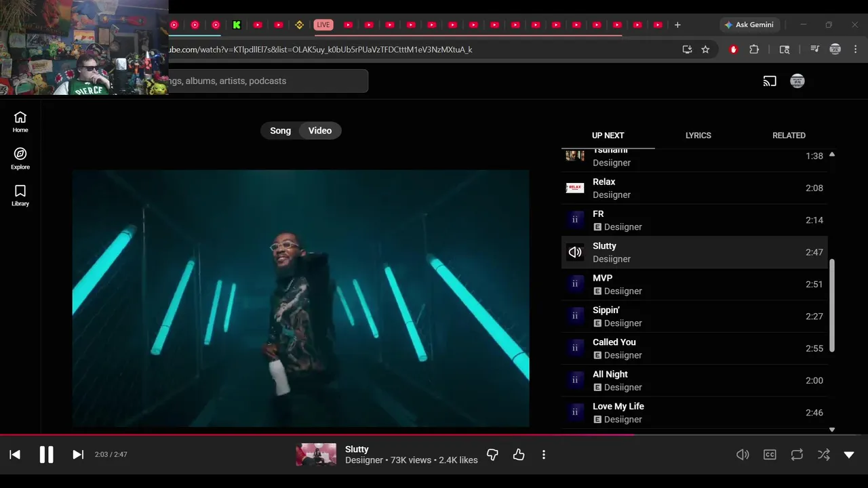The width and height of the screenshot is (868, 488).
Task: Select the UP NEXT tab
Action: pyautogui.click(x=608, y=136)
